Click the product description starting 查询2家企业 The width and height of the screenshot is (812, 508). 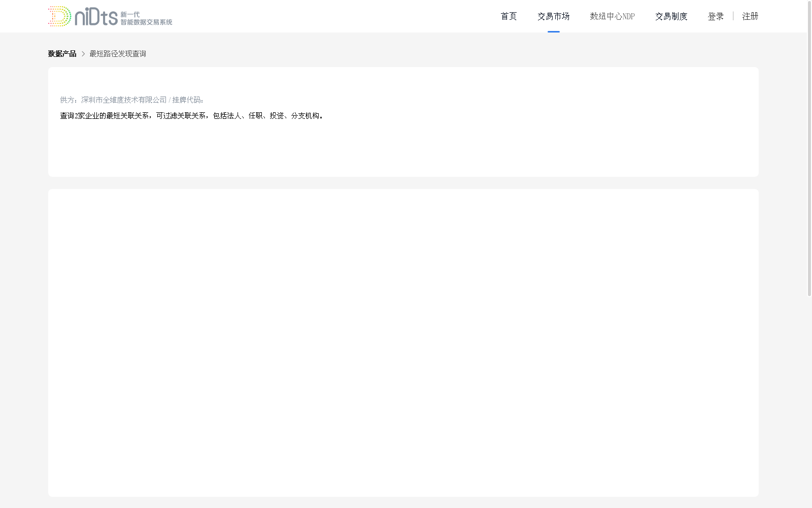(x=191, y=116)
